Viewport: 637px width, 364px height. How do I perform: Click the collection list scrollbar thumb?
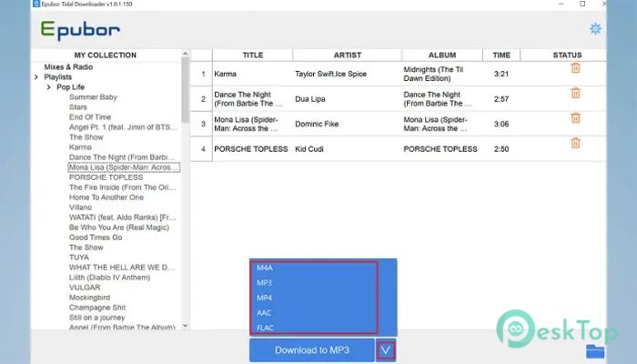186,90
